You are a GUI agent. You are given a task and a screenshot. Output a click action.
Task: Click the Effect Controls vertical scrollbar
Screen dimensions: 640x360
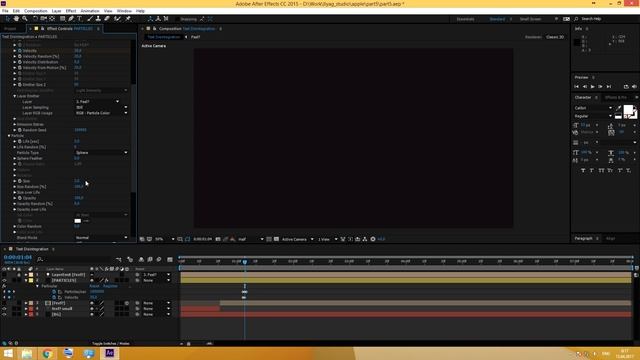(133, 139)
